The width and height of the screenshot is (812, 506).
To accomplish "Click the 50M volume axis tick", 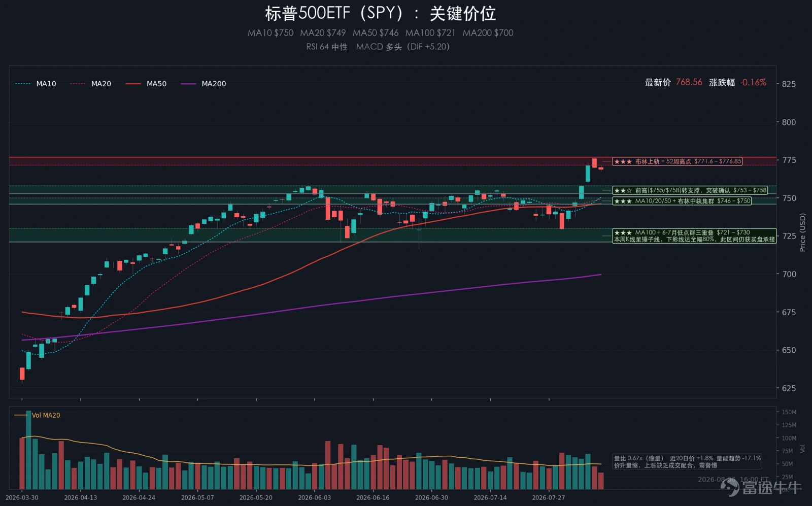I will pos(787,464).
